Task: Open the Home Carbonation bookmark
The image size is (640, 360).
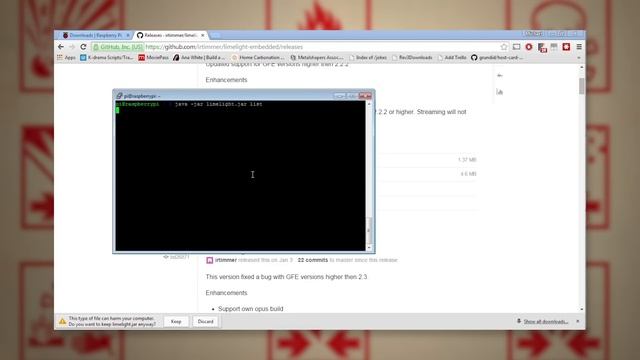Action: [x=258, y=58]
